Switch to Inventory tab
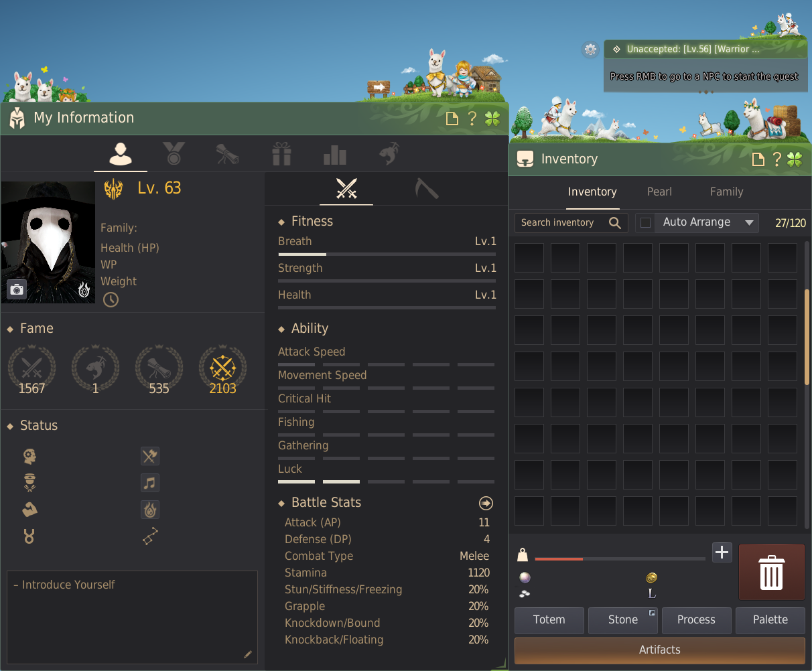This screenshot has width=812, height=671. click(x=592, y=192)
